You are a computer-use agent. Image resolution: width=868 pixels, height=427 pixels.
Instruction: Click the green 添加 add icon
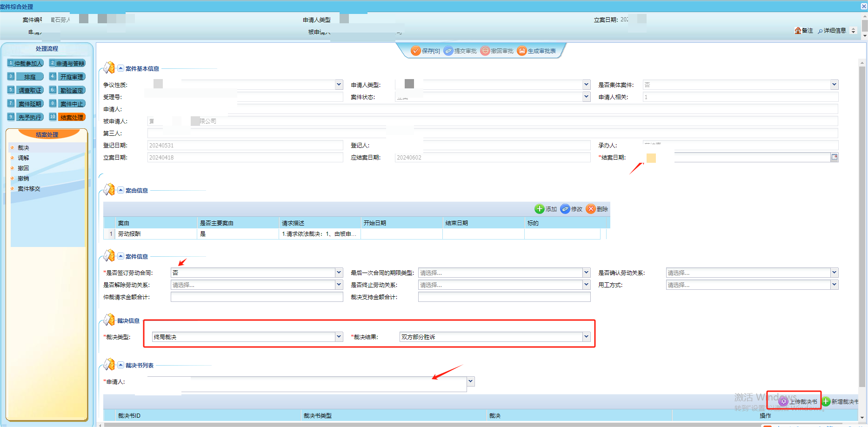click(539, 209)
